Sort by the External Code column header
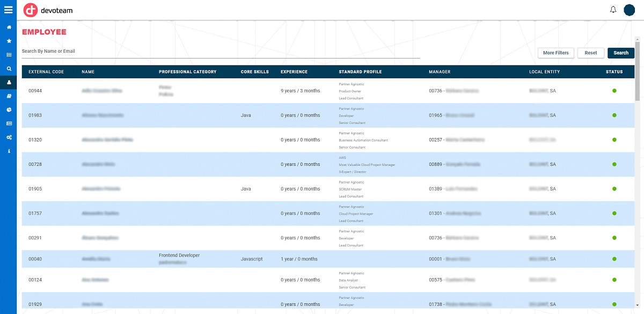 point(46,72)
